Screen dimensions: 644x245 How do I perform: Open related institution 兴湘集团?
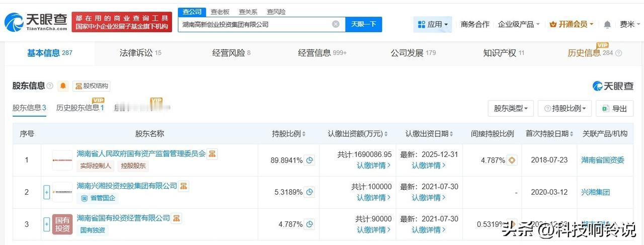pos(595,192)
